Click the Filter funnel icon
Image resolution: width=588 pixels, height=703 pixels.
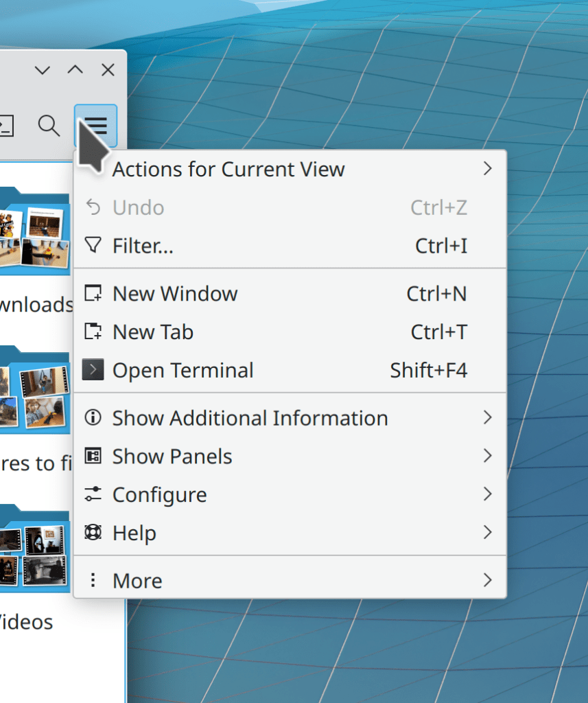pos(92,245)
